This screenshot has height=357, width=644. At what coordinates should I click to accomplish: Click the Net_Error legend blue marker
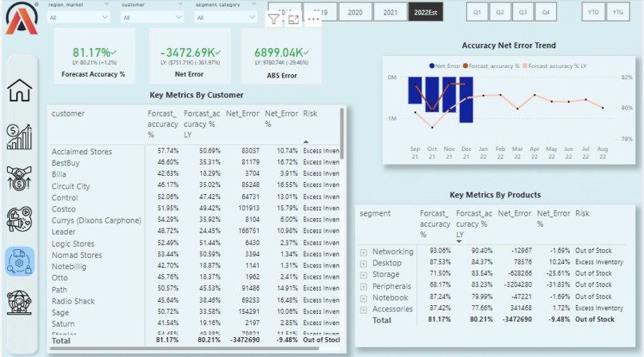click(431, 65)
